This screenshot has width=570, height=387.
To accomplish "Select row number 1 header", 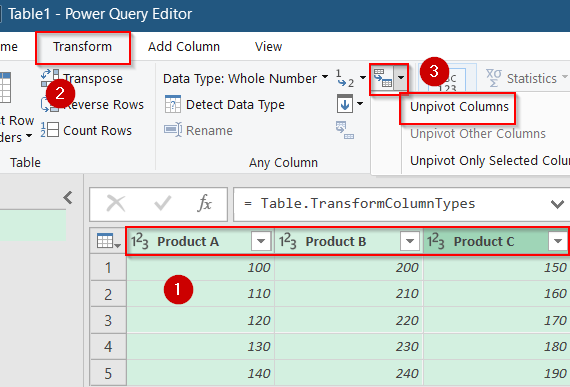I will click(108, 267).
